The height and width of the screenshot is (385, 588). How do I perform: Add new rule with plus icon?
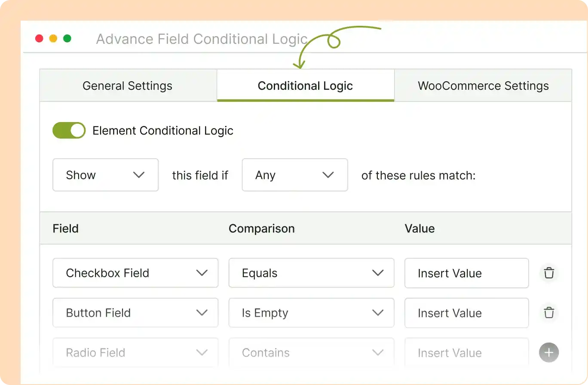coord(549,353)
